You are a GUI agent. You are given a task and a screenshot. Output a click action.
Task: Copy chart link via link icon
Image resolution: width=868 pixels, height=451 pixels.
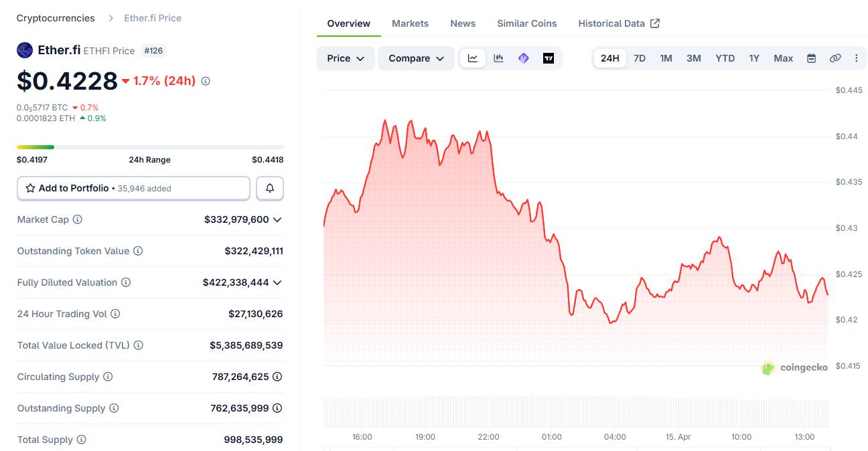[x=835, y=58]
